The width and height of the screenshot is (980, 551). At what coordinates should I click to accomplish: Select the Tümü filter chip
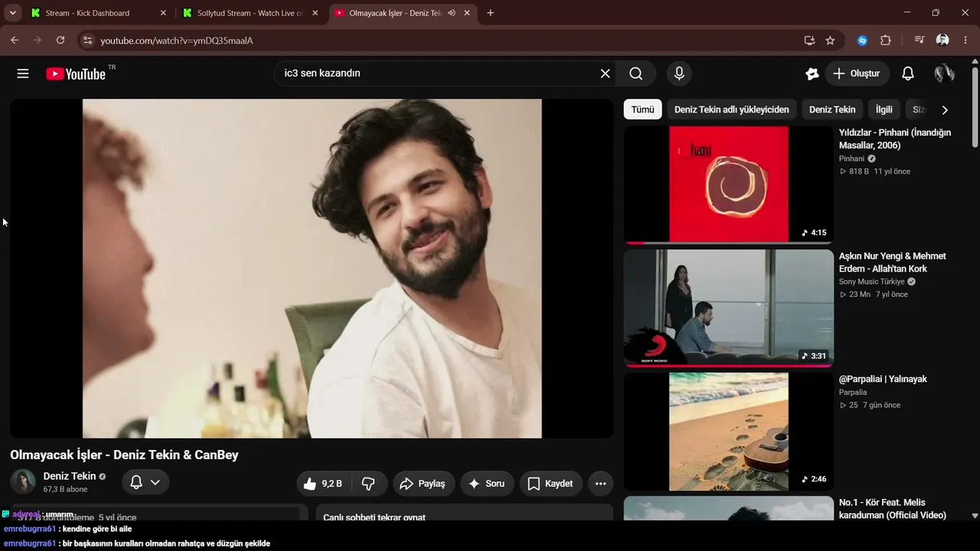click(x=642, y=109)
